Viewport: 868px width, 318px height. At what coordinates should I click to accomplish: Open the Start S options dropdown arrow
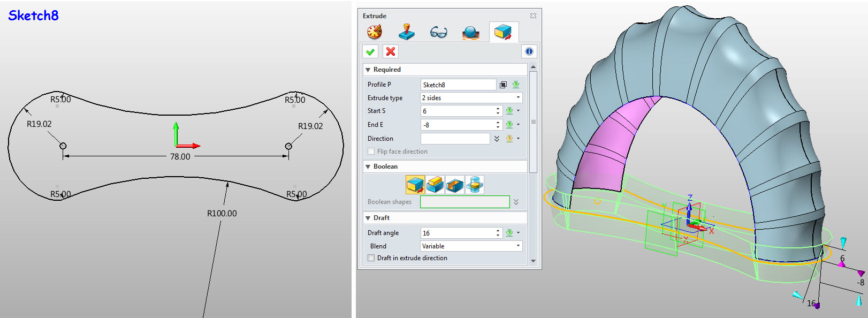(x=518, y=111)
